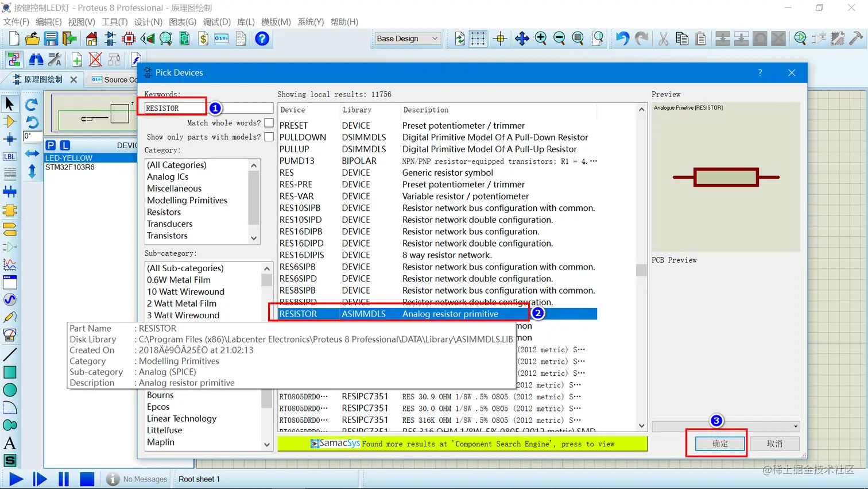Select the Selection Mode arrow tool
Viewport: 868px width, 489px height.
(10, 104)
